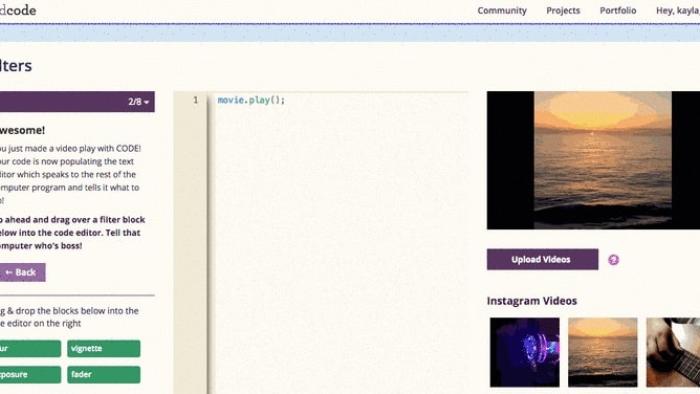Open the Projects page
700x394 pixels.
pos(563,10)
